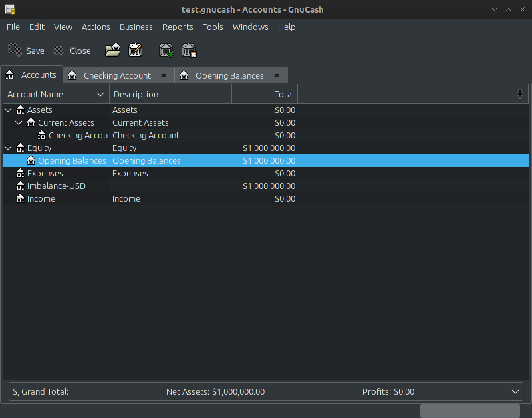
Task: Sort by the Total column header
Action: (265, 94)
